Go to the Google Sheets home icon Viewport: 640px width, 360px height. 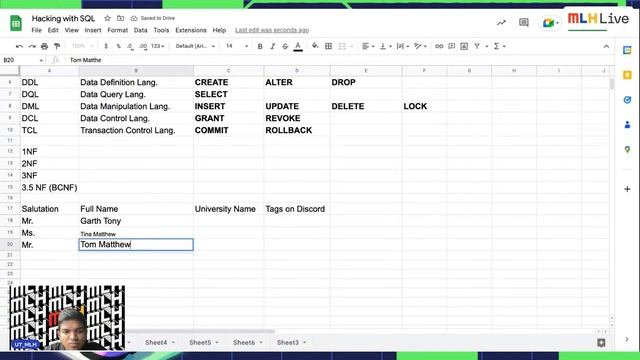point(16,23)
